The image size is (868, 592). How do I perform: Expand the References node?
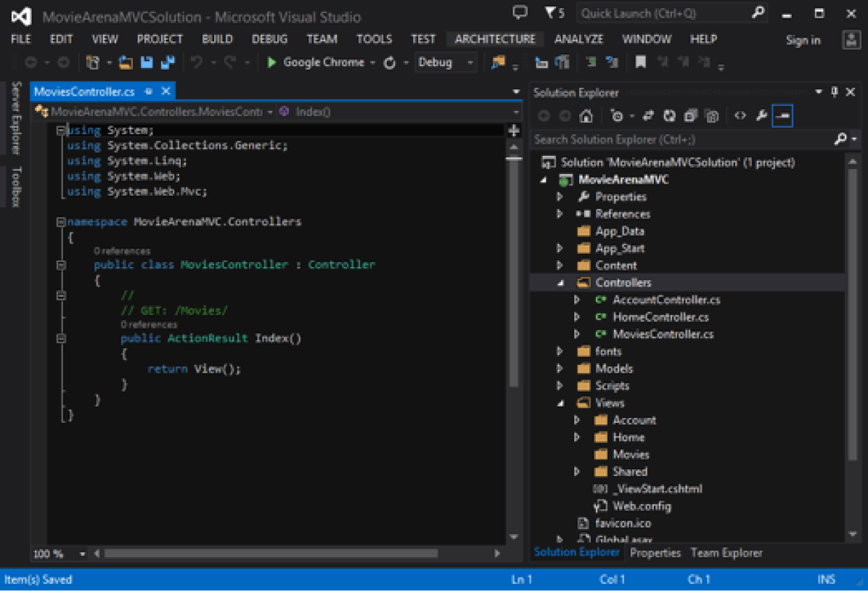(x=560, y=214)
